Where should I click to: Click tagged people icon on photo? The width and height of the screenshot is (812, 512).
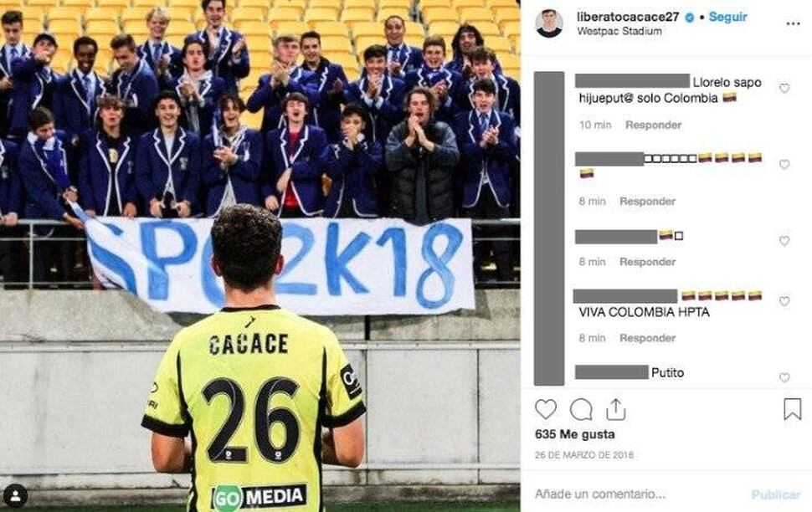coord(16,496)
